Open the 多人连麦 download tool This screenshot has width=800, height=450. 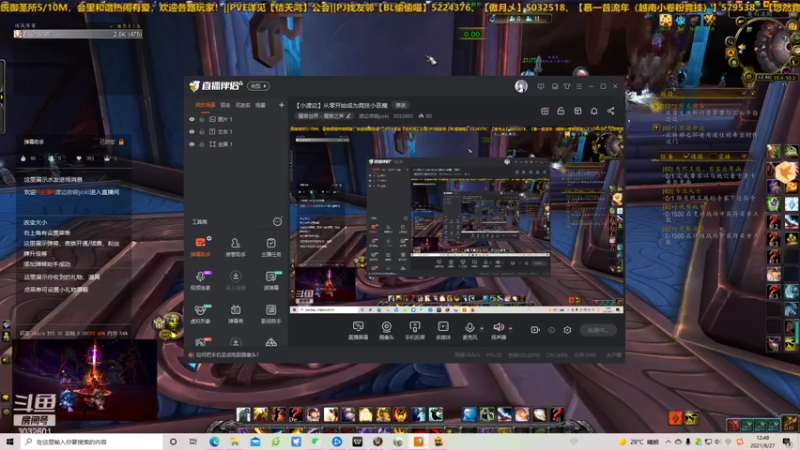[235, 281]
